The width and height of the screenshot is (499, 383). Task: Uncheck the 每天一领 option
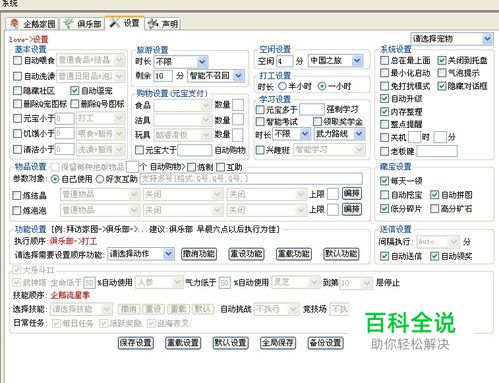(384, 181)
